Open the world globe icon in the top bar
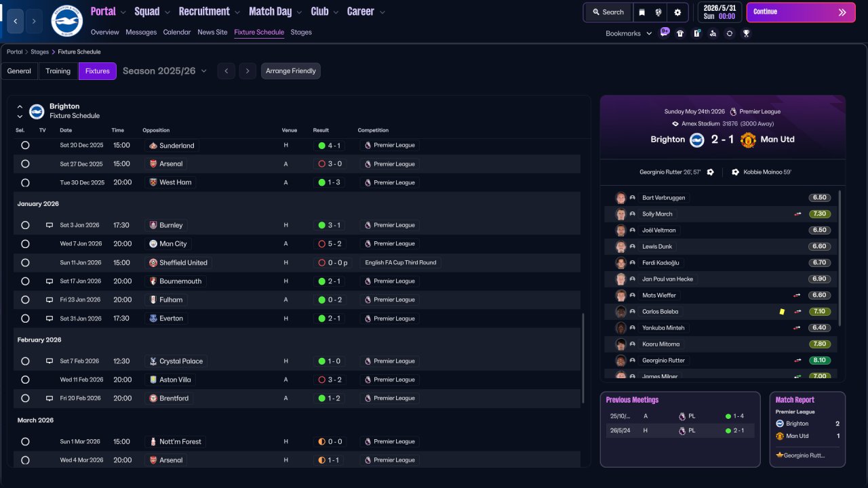The height and width of the screenshot is (488, 868). (658, 12)
